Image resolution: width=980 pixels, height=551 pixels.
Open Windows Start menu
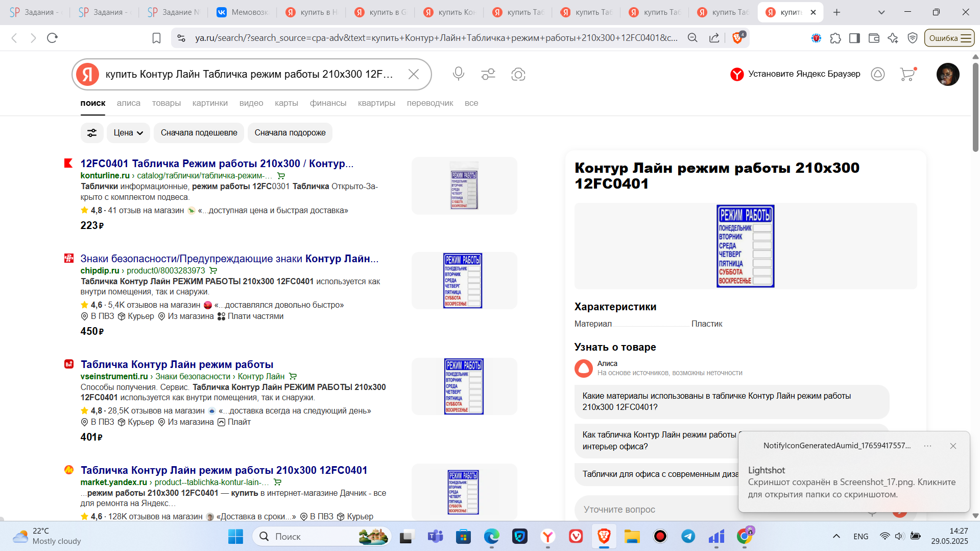[x=235, y=536]
